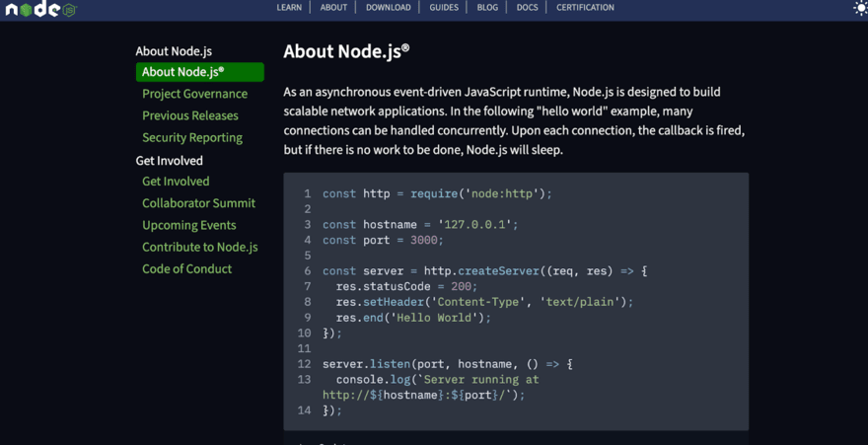The height and width of the screenshot is (445, 868).
Task: Click code line 'const port = 3000;'
Action: [x=383, y=240]
